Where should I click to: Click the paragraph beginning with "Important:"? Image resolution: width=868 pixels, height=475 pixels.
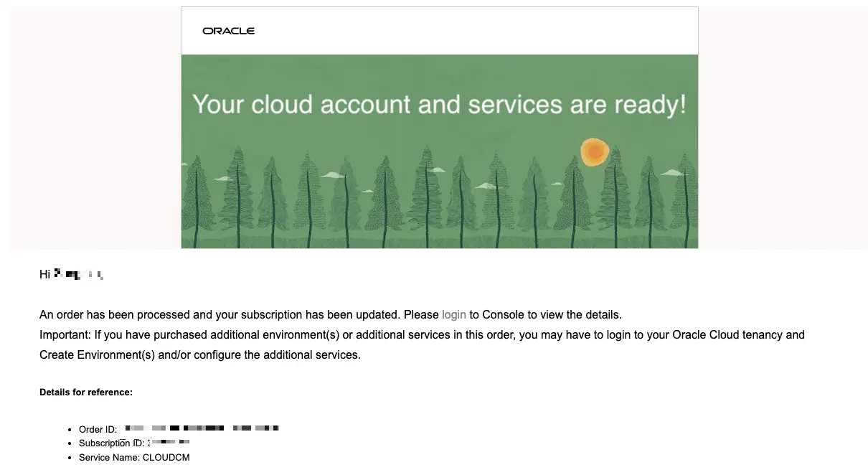tap(422, 344)
